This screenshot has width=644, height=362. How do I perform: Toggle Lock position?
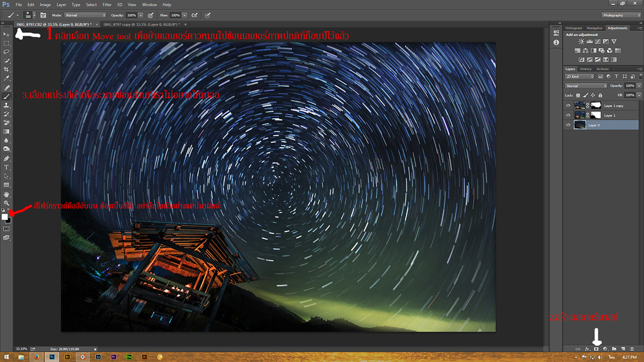click(x=593, y=95)
